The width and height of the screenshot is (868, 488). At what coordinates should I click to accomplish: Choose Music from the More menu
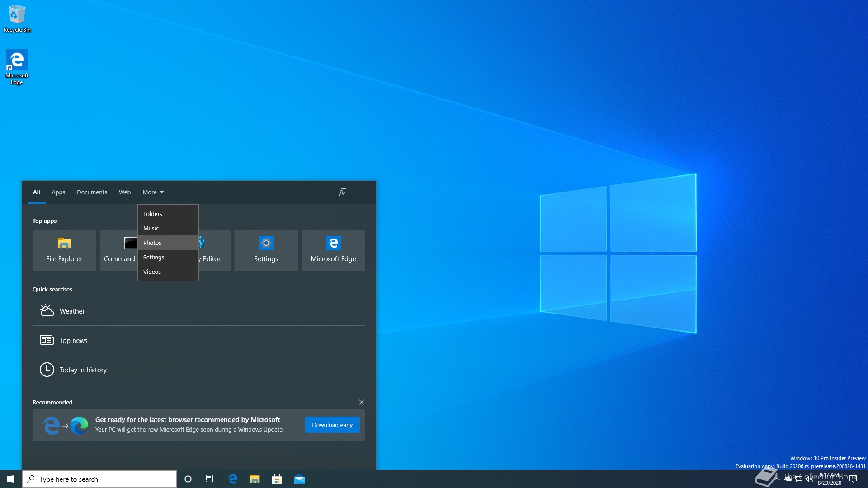point(168,228)
